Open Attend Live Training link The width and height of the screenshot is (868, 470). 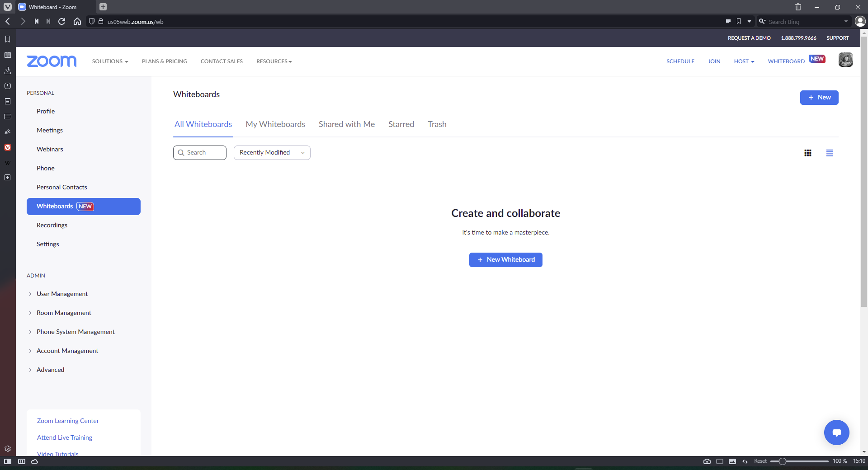(x=65, y=437)
